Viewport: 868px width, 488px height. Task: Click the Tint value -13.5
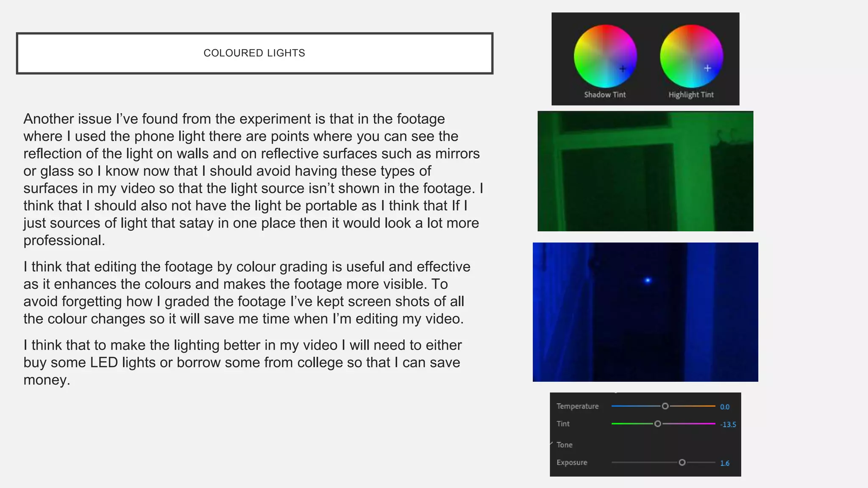coord(728,424)
